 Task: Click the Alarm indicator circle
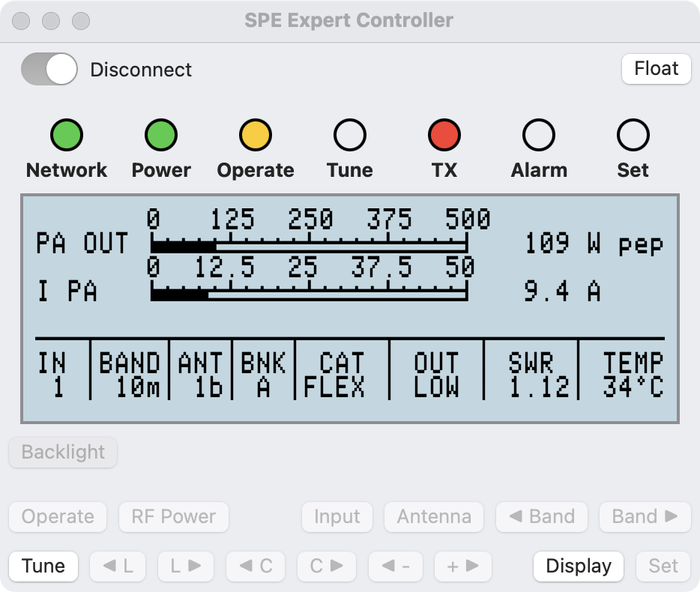pyautogui.click(x=539, y=135)
